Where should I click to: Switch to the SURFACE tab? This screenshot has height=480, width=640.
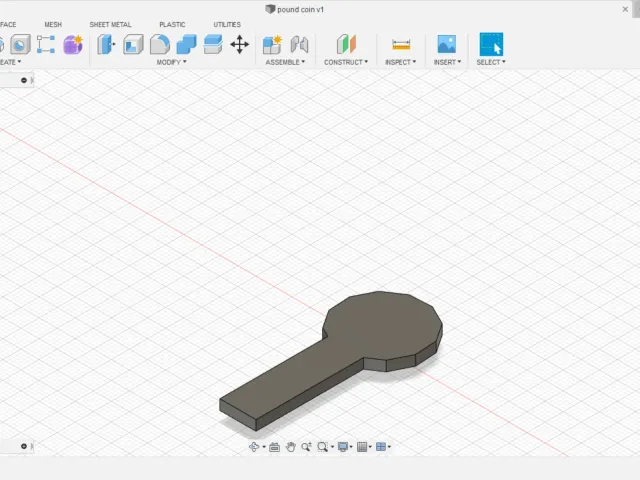click(8, 24)
